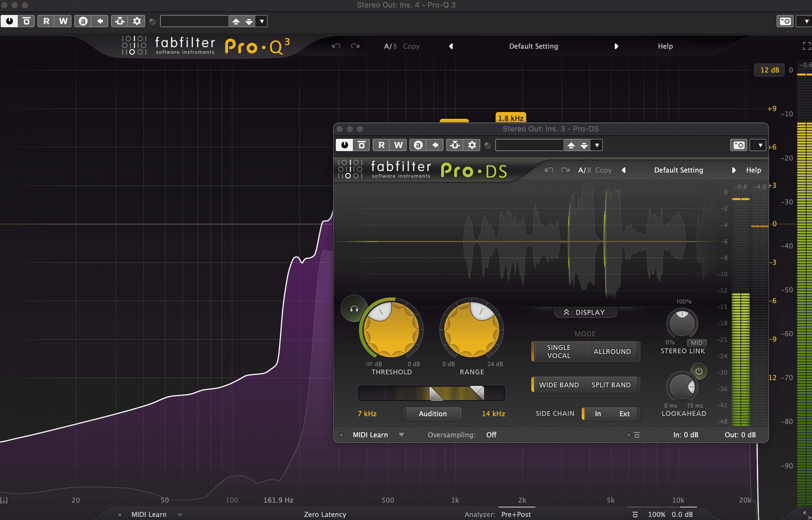Image resolution: width=812 pixels, height=520 pixels.
Task: Go to previous Pro-Q 3 preset arrow
Action: [x=451, y=46]
